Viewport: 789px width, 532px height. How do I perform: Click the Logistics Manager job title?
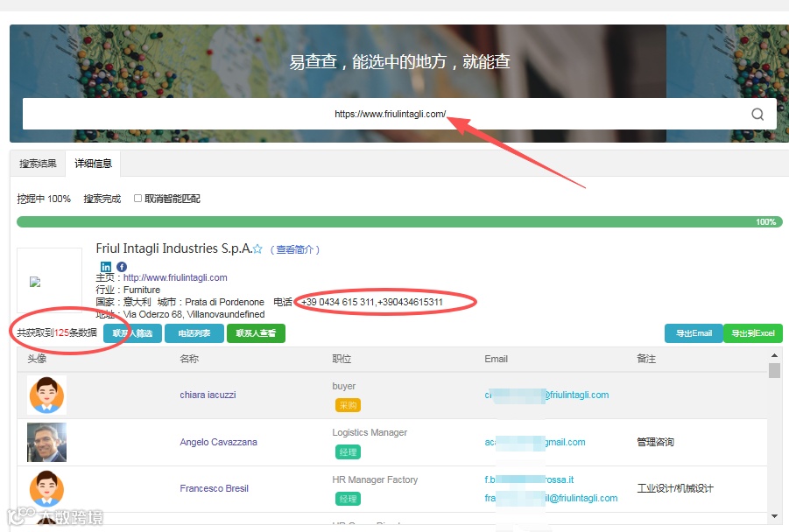point(370,432)
